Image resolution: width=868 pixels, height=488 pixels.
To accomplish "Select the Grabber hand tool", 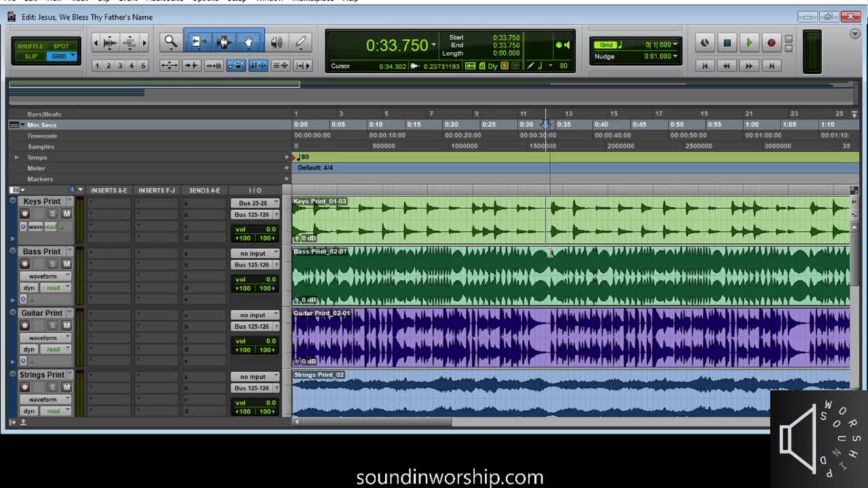I will [x=248, y=43].
